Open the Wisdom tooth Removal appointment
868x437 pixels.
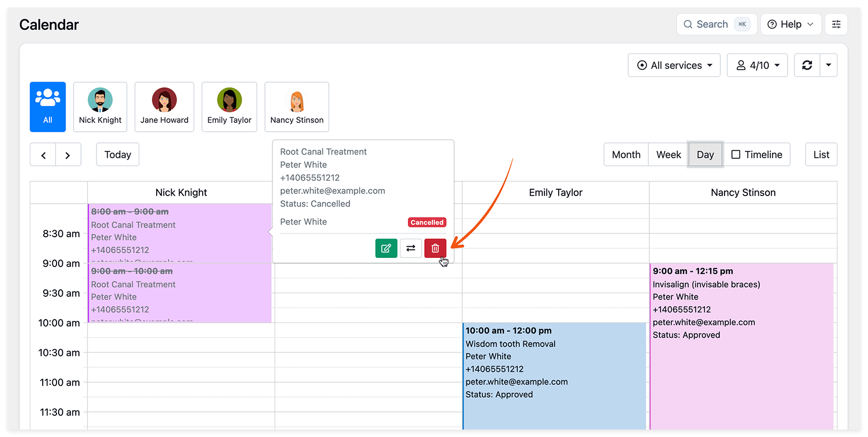pyautogui.click(x=554, y=376)
